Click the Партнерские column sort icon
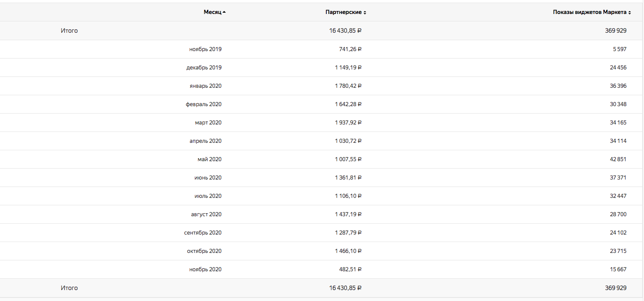 tap(365, 13)
